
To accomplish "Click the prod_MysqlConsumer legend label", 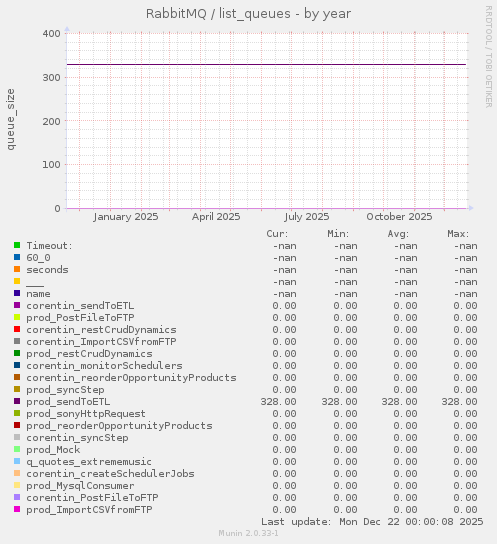I will (x=80, y=486).
